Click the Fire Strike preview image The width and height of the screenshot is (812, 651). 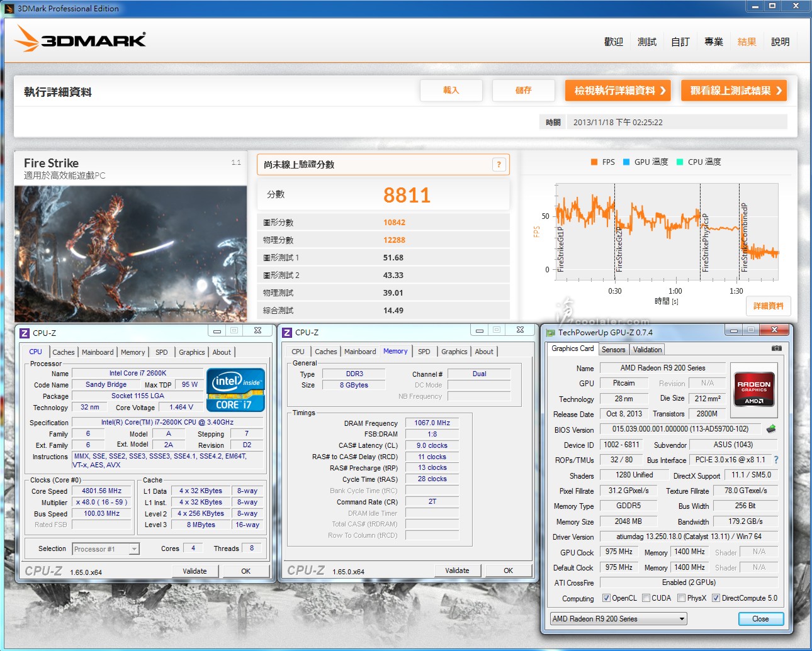point(131,253)
